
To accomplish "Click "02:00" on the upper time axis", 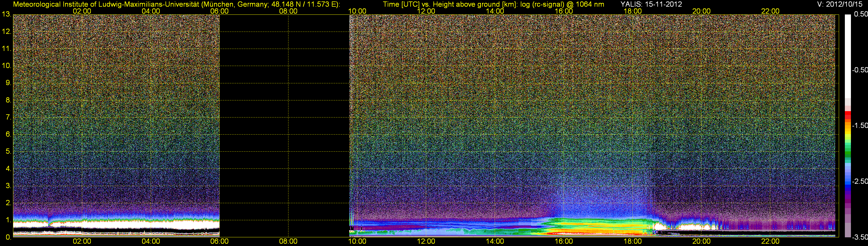I will [82, 11].
